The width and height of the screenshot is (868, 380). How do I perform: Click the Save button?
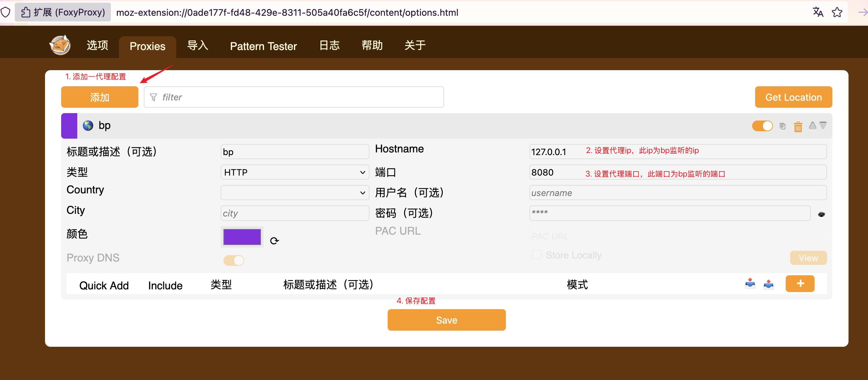click(446, 320)
